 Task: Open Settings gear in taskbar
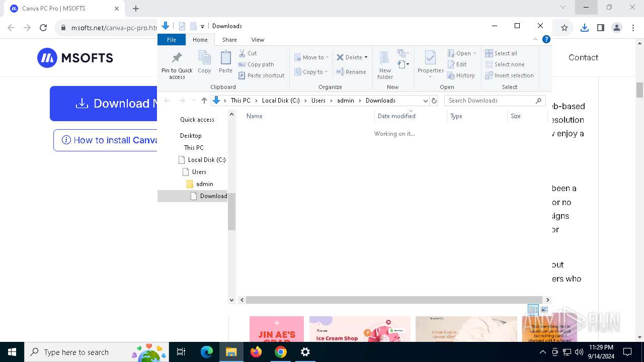point(305,352)
